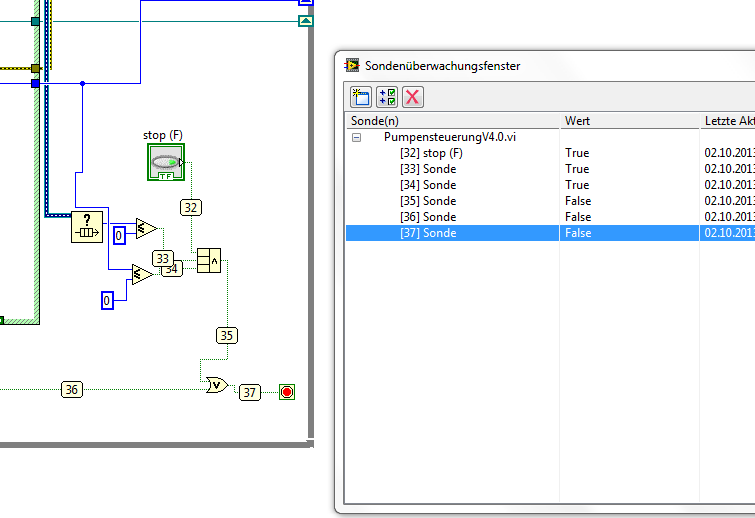The height and width of the screenshot is (518, 755).
Task: Click the True value of probe 32
Action: [577, 153]
